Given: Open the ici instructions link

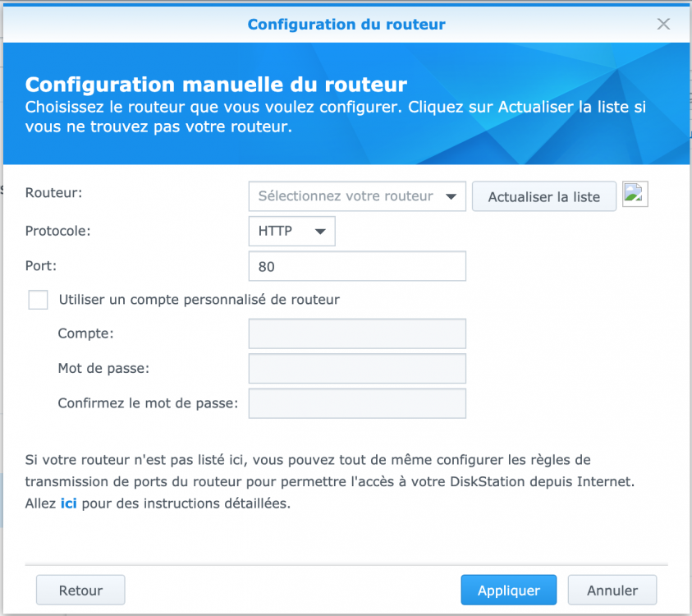Looking at the screenshot, I should [x=69, y=503].
